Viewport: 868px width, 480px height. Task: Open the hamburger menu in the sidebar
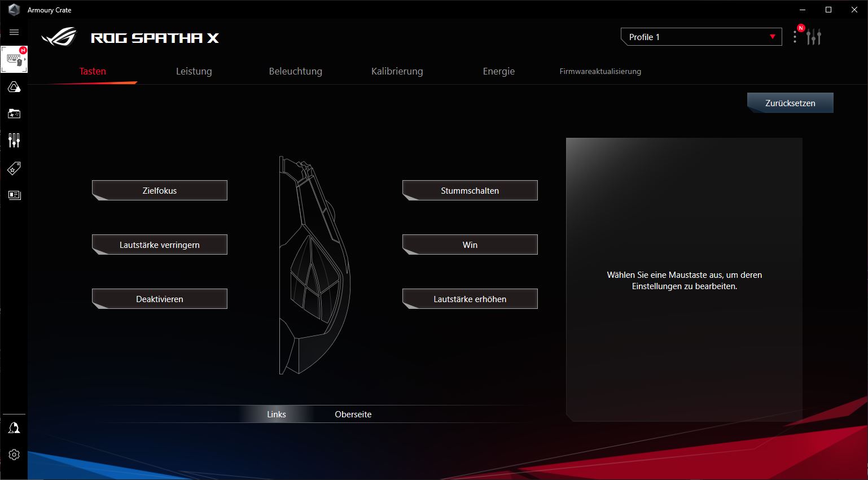tap(14, 32)
